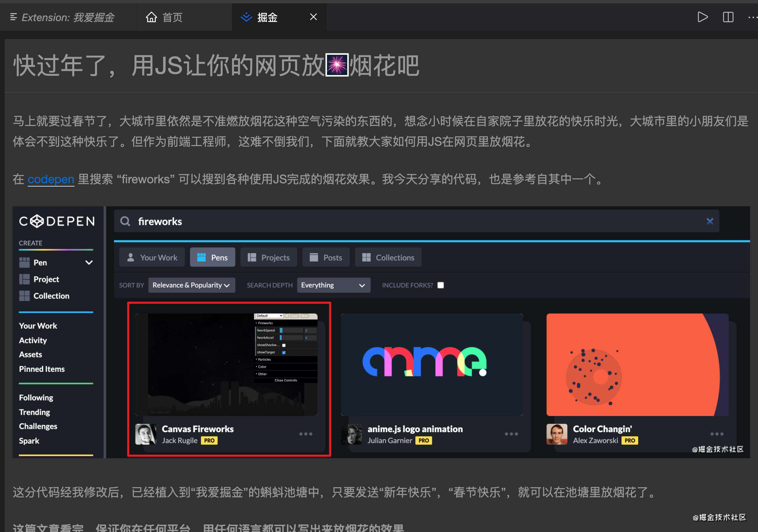The height and width of the screenshot is (532, 758).
Task: Open more options for Color Changin'
Action: (717, 434)
